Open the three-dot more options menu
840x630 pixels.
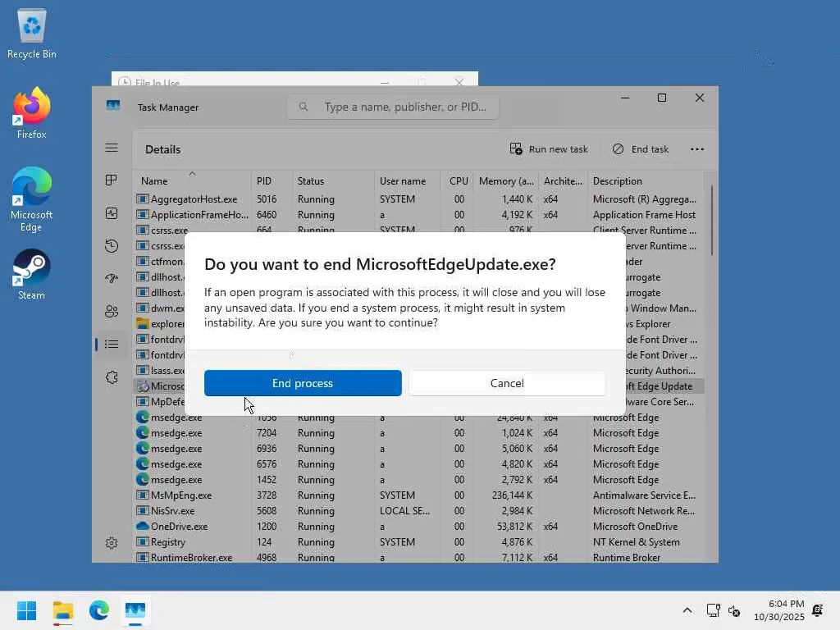point(697,149)
